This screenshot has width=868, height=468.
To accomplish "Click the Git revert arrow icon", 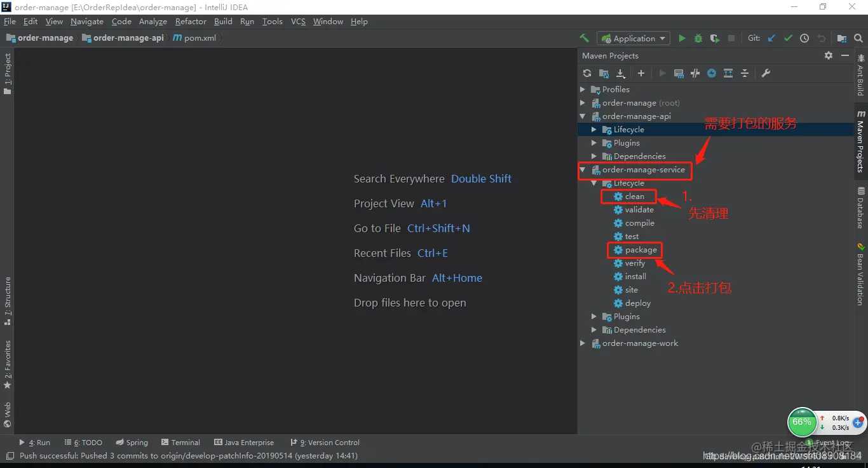I will (821, 38).
